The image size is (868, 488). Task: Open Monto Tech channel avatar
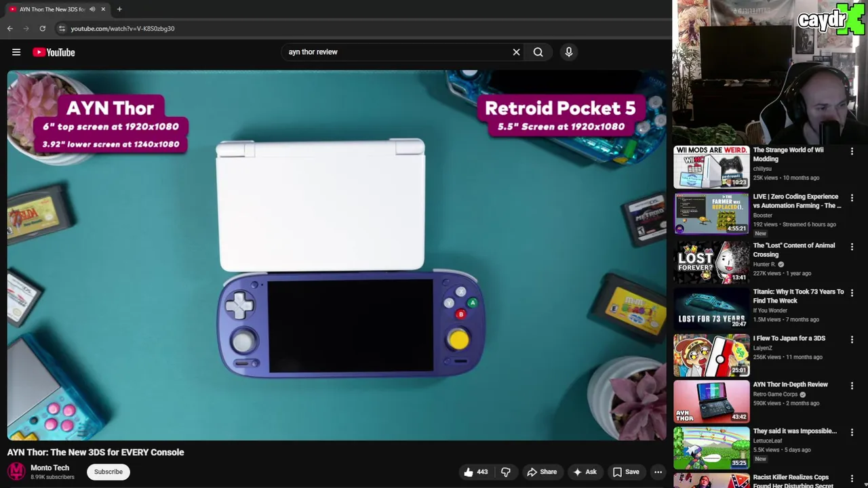point(16,471)
